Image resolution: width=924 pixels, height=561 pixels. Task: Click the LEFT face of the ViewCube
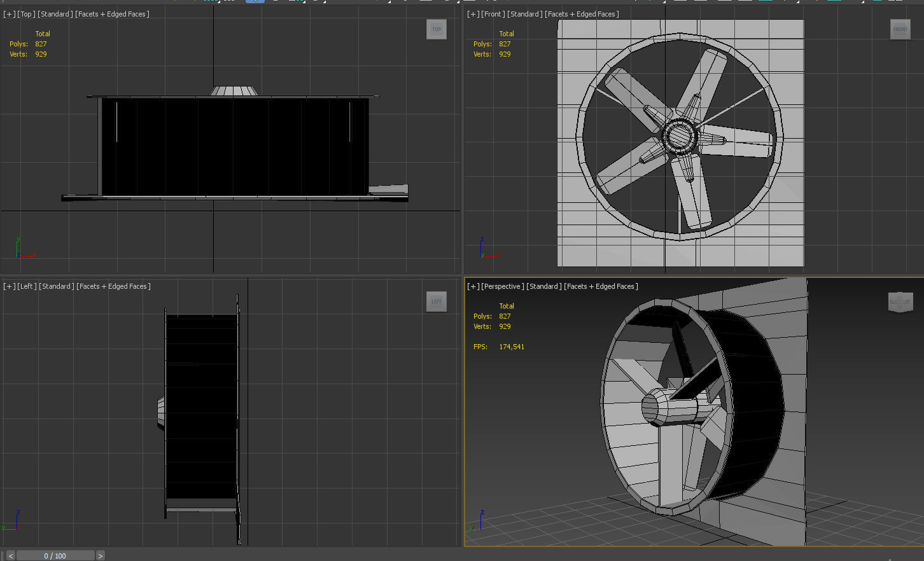pyautogui.click(x=436, y=301)
